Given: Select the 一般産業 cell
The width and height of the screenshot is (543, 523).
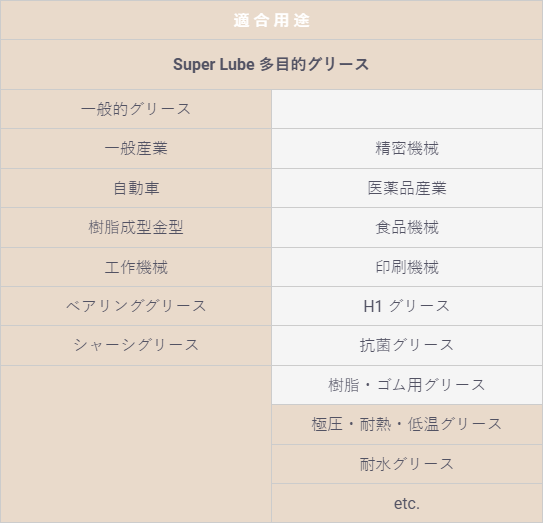Looking at the screenshot, I should [136, 149].
